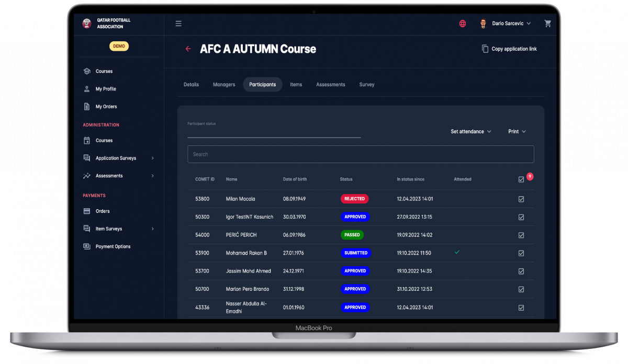Viewport: 628px width, 364px height.
Task: Click the Orders icon under Payments
Action: [x=86, y=211]
